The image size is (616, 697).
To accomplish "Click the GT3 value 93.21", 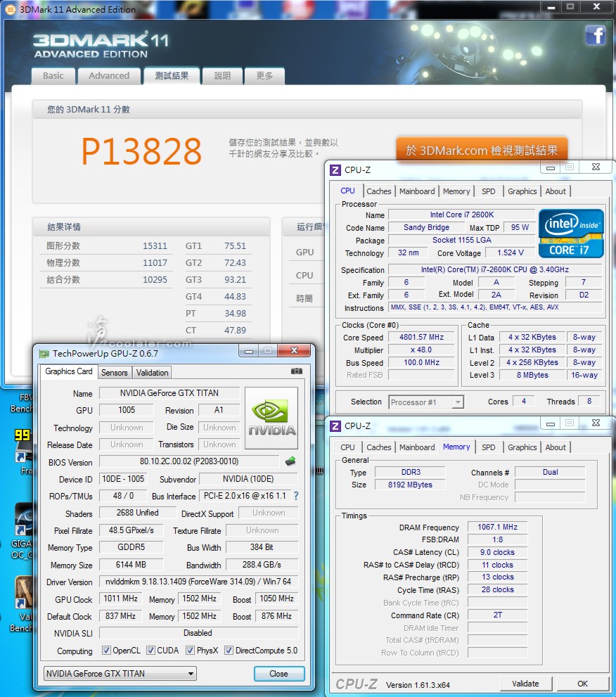I will click(x=235, y=280).
